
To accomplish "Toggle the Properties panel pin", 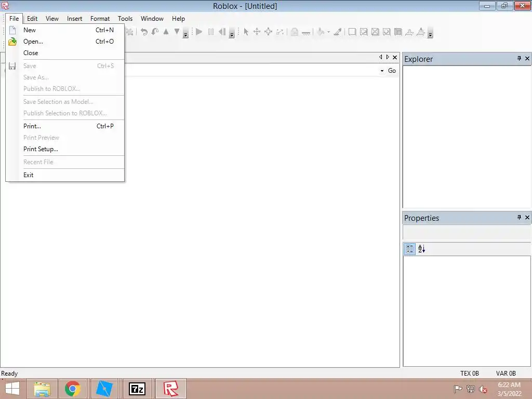I will [x=519, y=217].
